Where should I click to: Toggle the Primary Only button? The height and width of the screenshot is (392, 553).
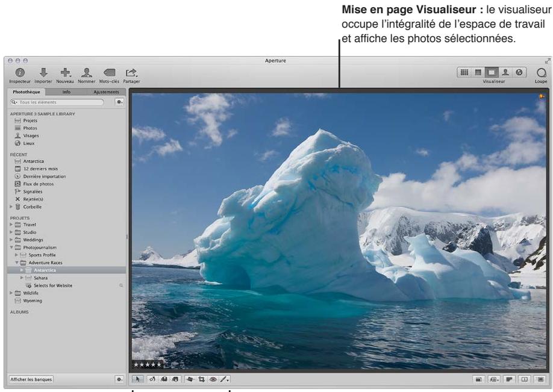coord(525,379)
